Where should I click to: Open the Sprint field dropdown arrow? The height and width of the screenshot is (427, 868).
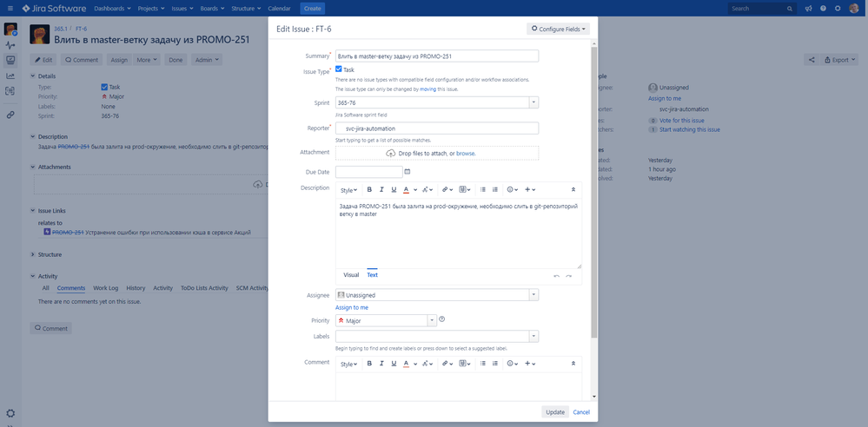(533, 103)
